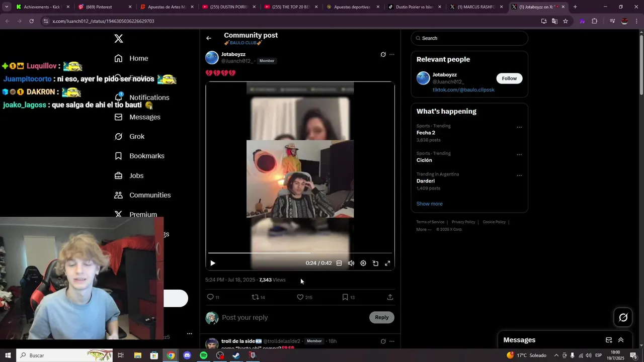Screen dimensions: 644x362
Task: Bookmark the post with 13 bookmarks
Action: [x=348, y=297]
